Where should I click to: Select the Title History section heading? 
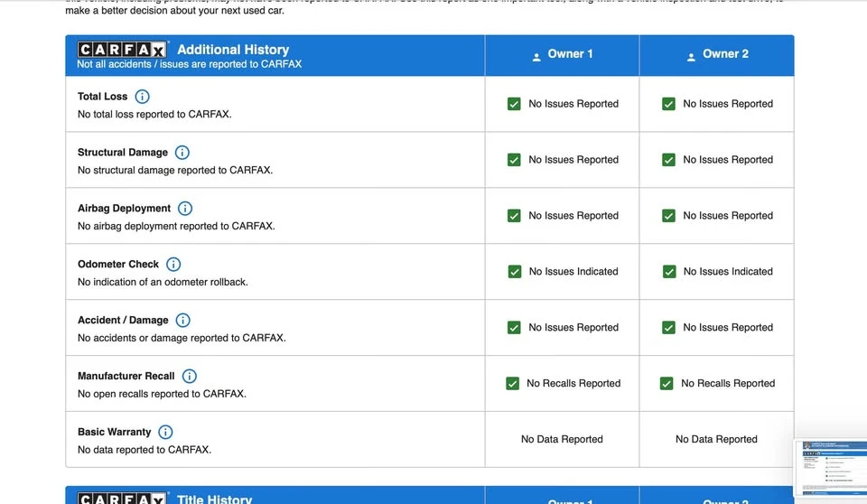point(215,499)
